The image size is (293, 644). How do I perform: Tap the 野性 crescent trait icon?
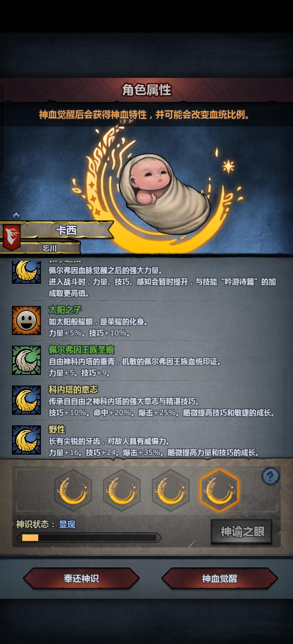[x=26, y=440]
